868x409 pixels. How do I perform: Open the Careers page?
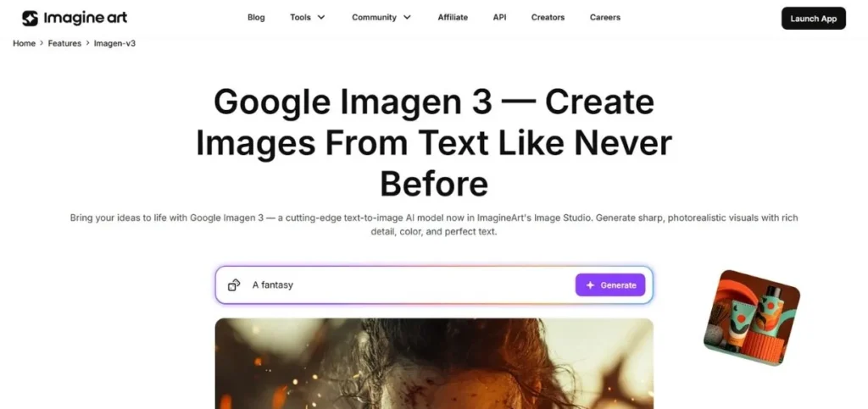604,18
